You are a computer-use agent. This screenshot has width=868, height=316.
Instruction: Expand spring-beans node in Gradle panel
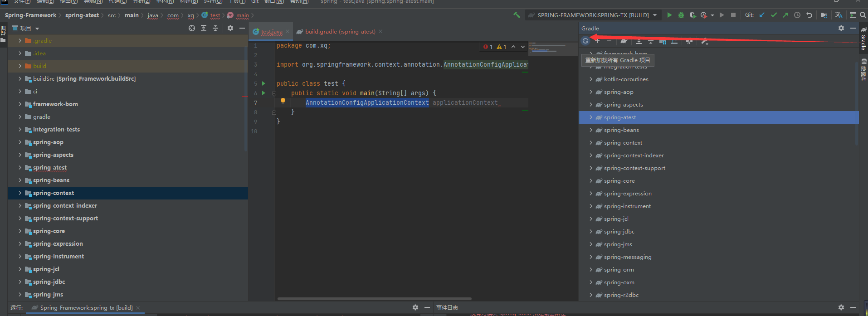[x=590, y=130]
